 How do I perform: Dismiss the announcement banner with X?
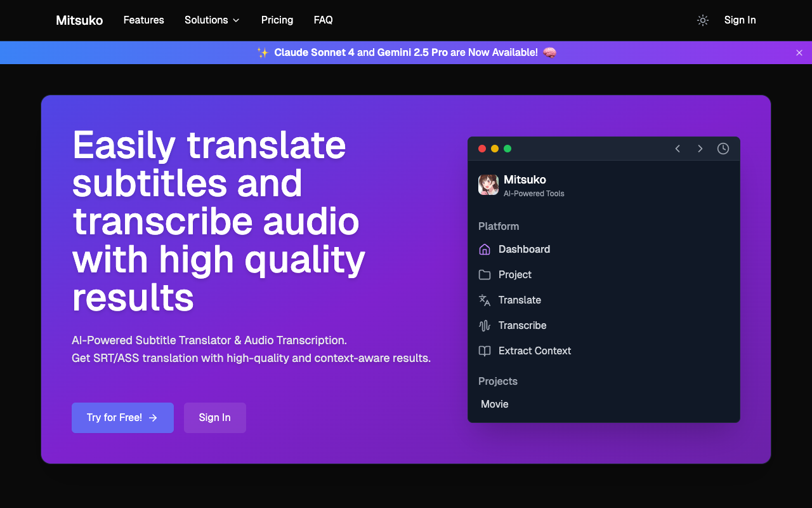[x=799, y=53]
